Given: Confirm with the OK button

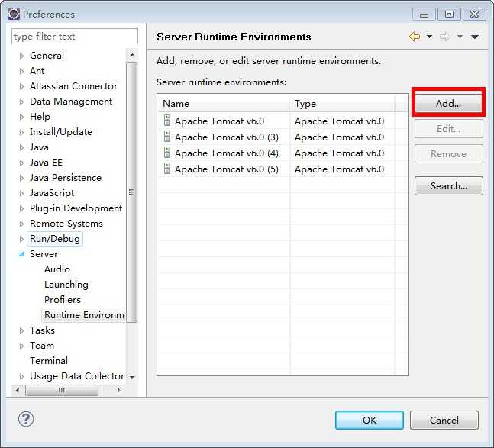Looking at the screenshot, I should point(370,420).
